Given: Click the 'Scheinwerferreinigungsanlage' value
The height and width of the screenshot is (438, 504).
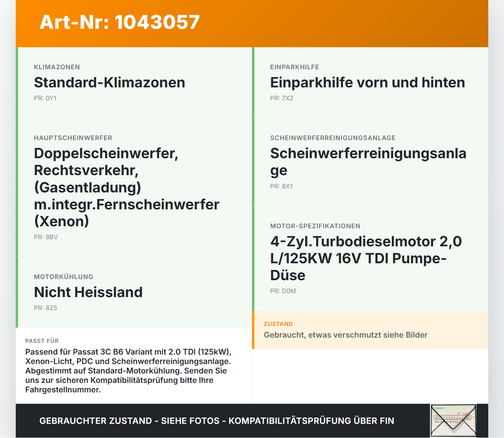Looking at the screenshot, I should click(368, 162).
